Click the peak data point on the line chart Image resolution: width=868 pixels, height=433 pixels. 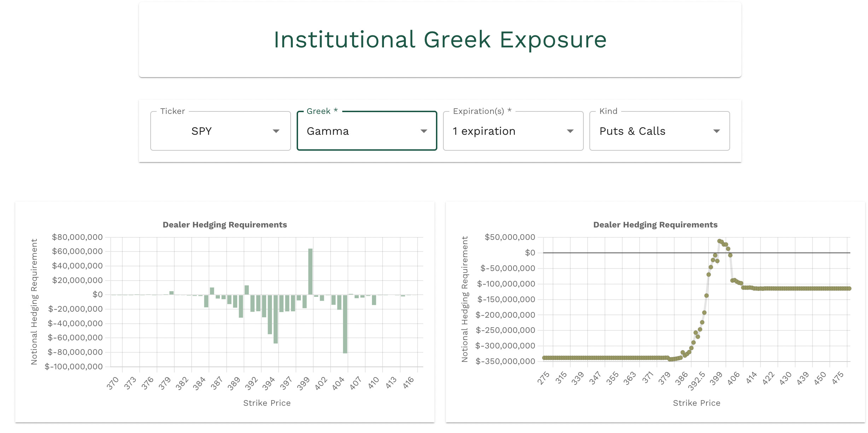click(x=719, y=241)
